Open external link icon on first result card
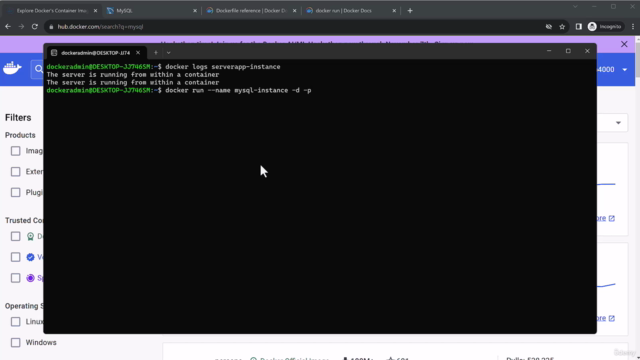 [x=611, y=218]
